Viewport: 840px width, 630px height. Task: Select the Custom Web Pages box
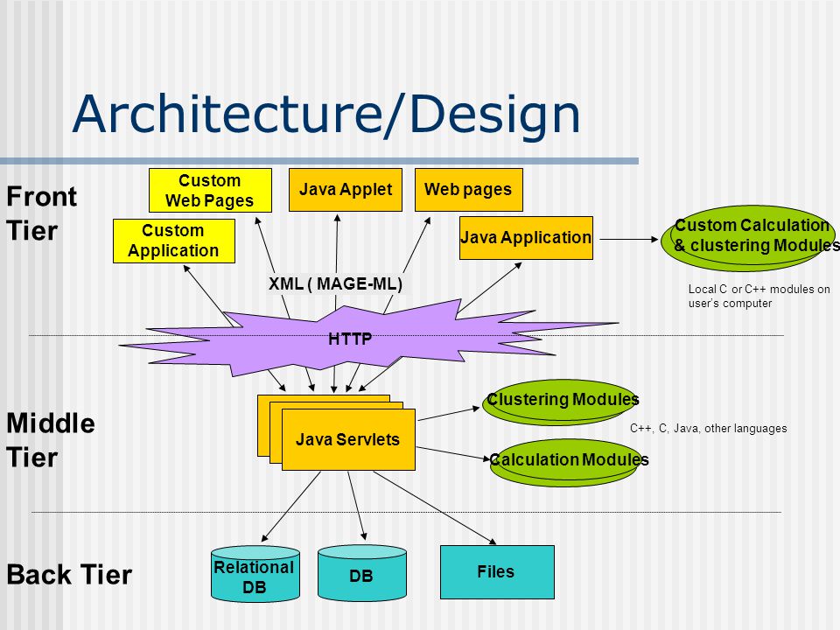click(x=210, y=190)
